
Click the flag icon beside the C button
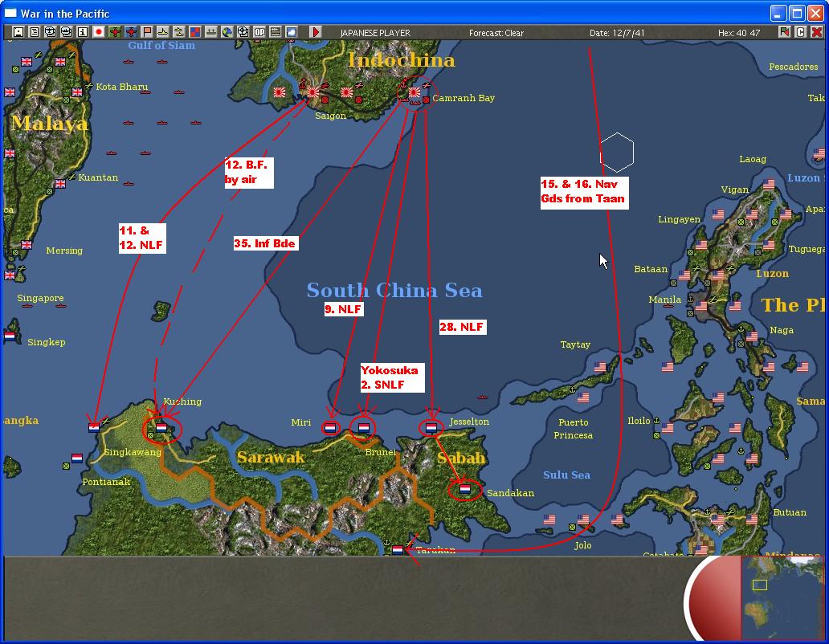point(784,32)
